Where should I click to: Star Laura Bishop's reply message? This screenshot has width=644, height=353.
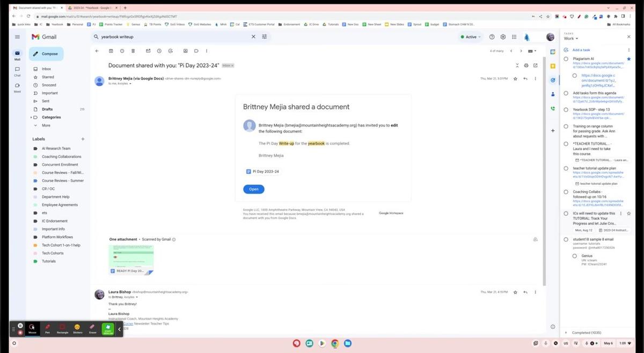coord(515,292)
